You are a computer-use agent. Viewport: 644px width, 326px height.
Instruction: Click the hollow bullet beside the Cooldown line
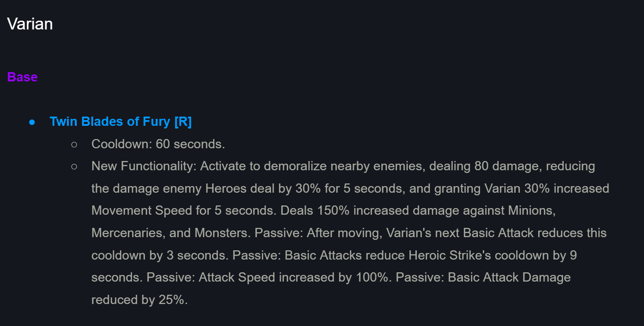(74, 144)
